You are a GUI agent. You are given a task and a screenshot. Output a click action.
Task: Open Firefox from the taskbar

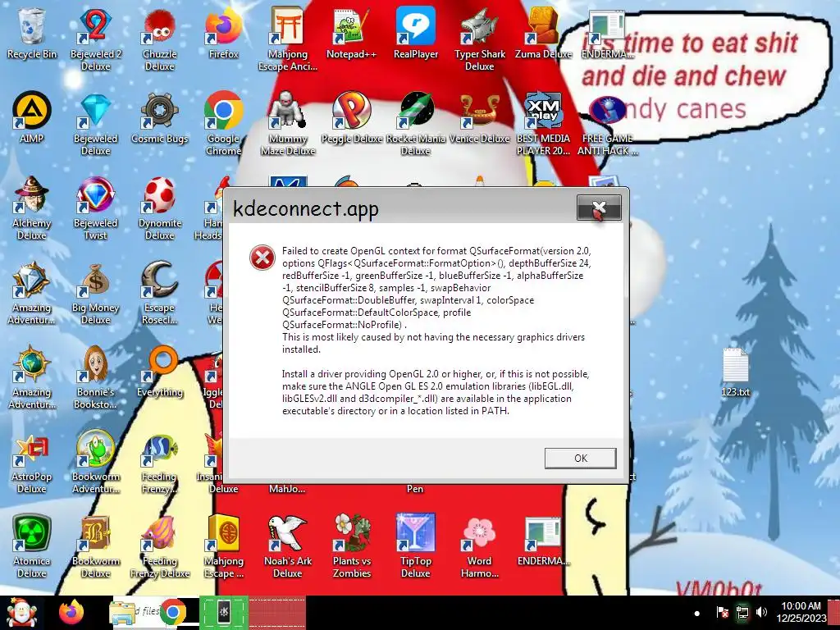pyautogui.click(x=71, y=612)
